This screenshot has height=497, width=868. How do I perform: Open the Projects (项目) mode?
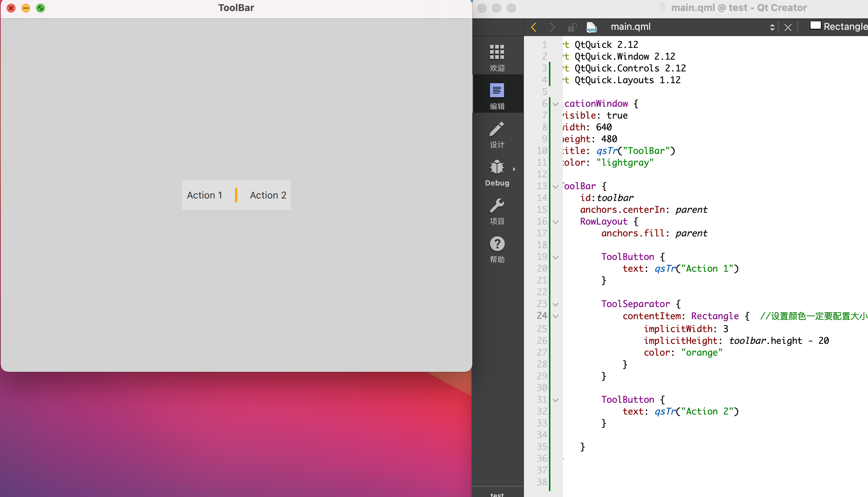click(497, 211)
